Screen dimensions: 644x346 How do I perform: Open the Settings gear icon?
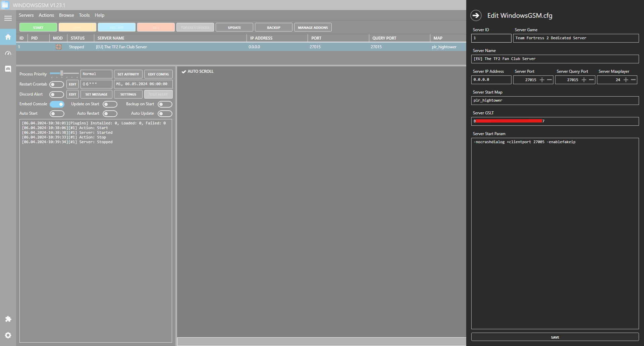coord(8,335)
